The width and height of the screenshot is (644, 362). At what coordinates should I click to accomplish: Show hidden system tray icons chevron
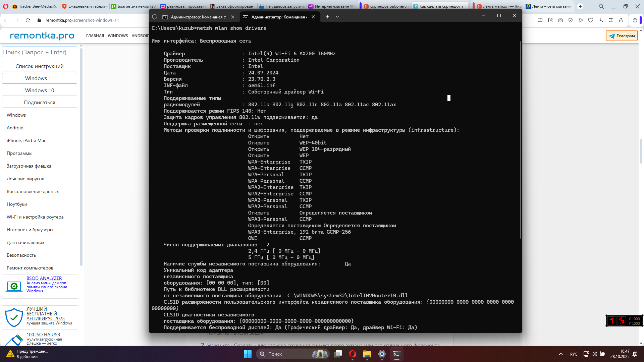click(x=561, y=354)
